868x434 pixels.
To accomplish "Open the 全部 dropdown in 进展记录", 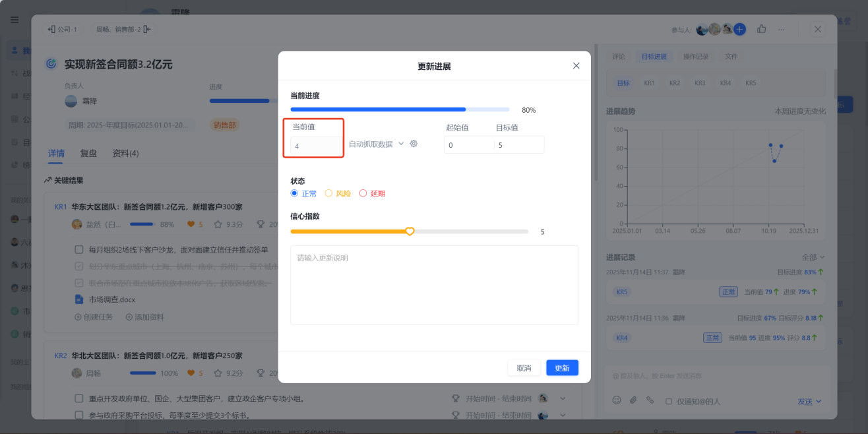I will pyautogui.click(x=813, y=257).
